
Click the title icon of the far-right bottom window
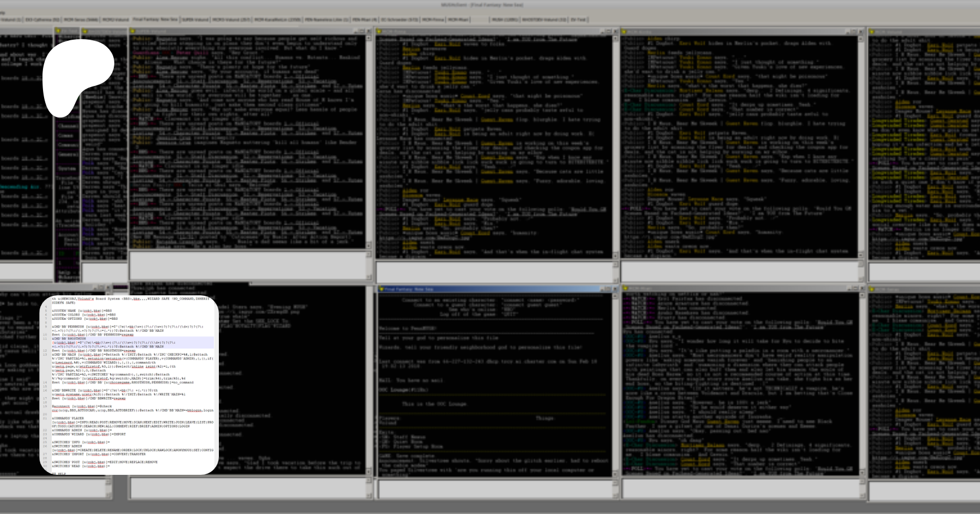(872, 289)
